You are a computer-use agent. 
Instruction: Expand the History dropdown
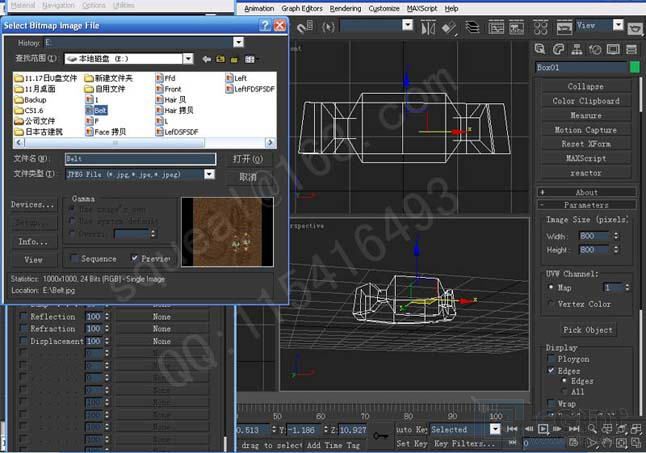[238, 42]
